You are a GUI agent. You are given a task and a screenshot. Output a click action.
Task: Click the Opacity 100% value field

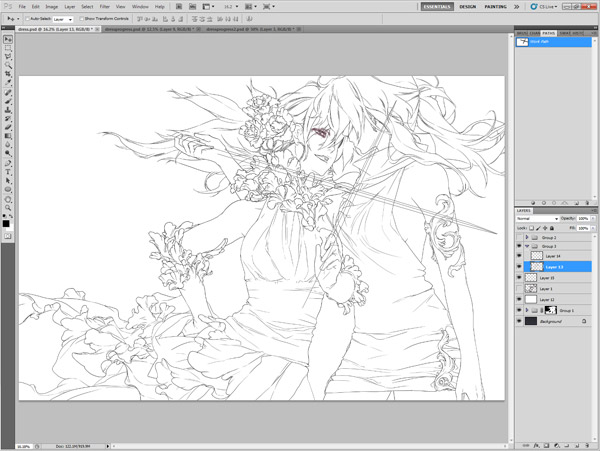[x=583, y=218]
